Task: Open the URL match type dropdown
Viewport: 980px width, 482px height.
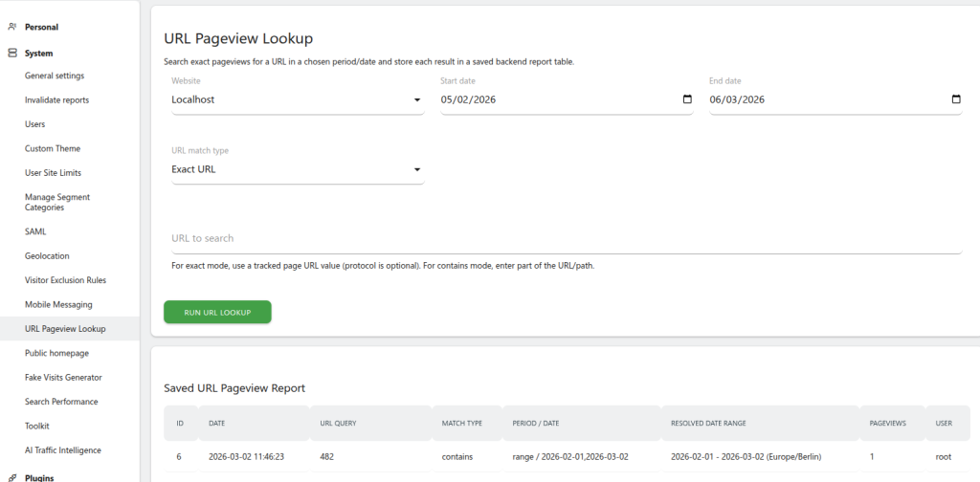Action: point(297,169)
